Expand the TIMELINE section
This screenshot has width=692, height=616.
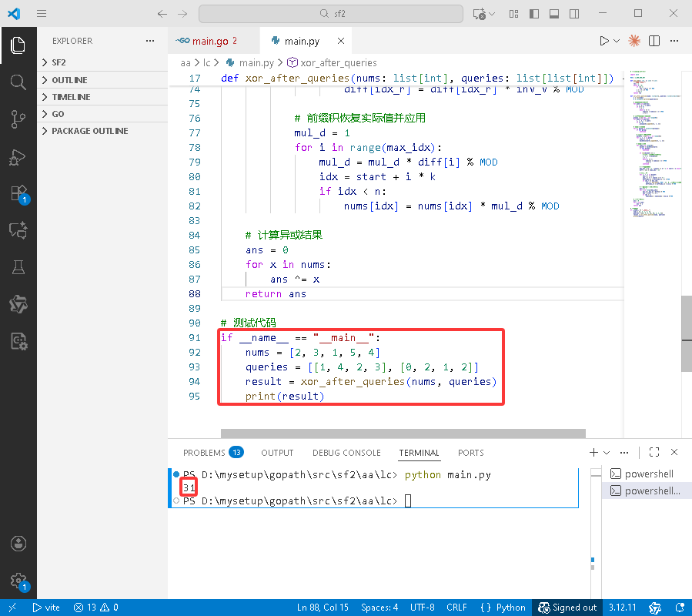point(102,97)
